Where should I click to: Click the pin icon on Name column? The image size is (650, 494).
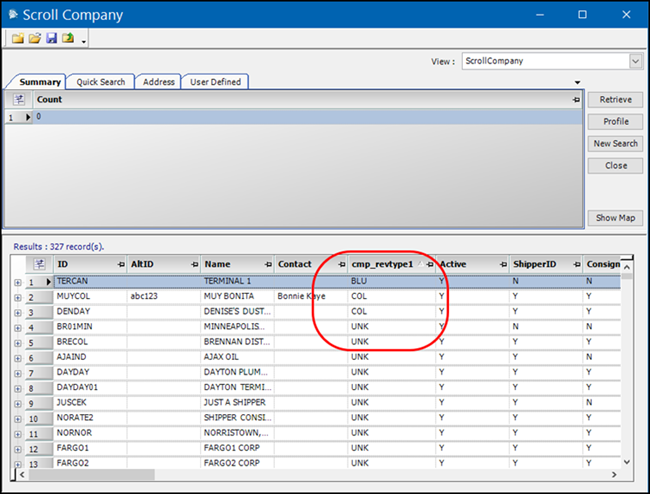coord(266,265)
